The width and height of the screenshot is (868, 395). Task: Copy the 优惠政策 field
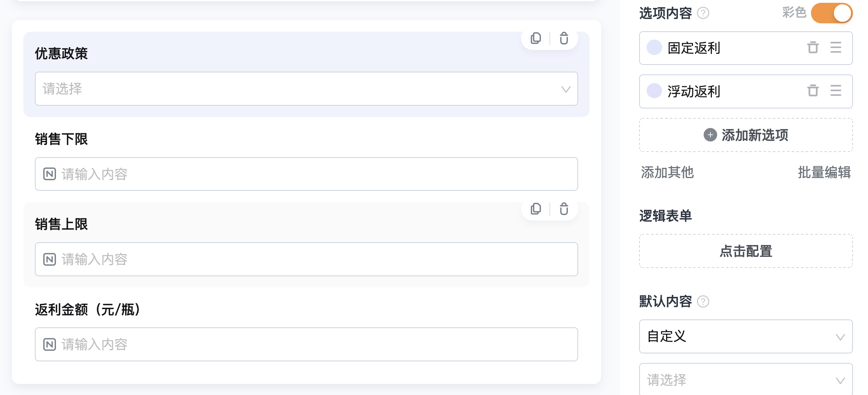coord(536,38)
